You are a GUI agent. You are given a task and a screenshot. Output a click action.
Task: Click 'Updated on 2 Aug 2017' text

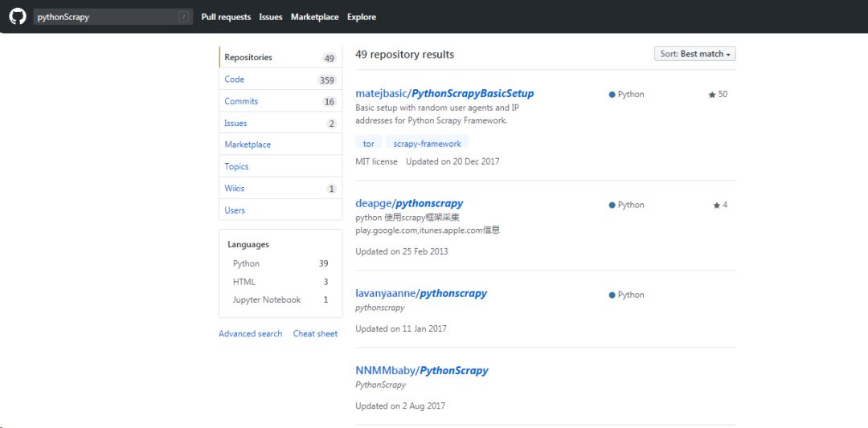400,406
